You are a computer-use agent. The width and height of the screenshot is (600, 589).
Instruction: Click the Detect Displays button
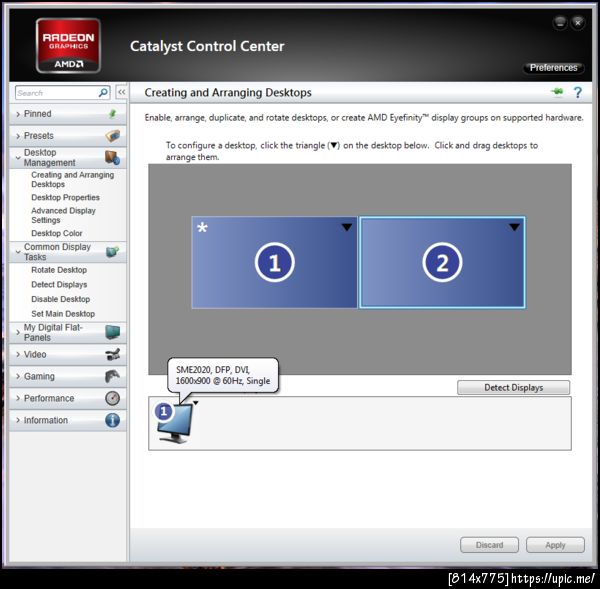[514, 387]
